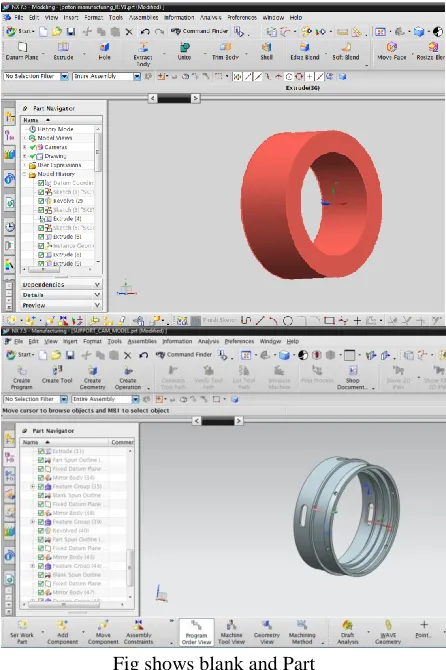Open Assemblies menu in Modeling window

point(144,18)
